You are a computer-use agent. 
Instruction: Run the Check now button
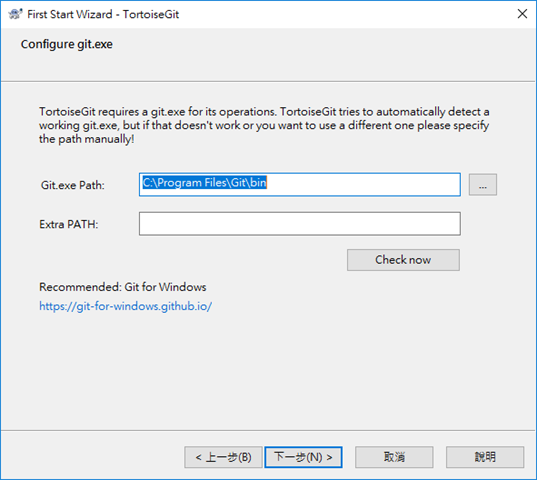403,260
